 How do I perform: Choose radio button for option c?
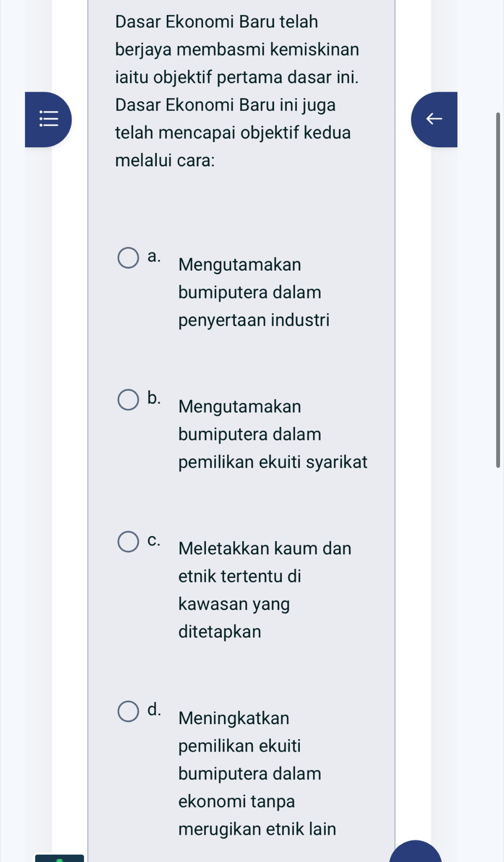(128, 541)
